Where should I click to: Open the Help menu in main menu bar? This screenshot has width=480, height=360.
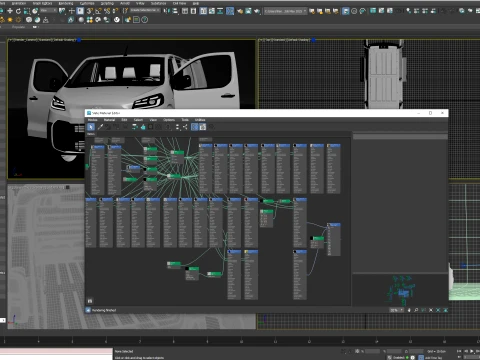196,3
